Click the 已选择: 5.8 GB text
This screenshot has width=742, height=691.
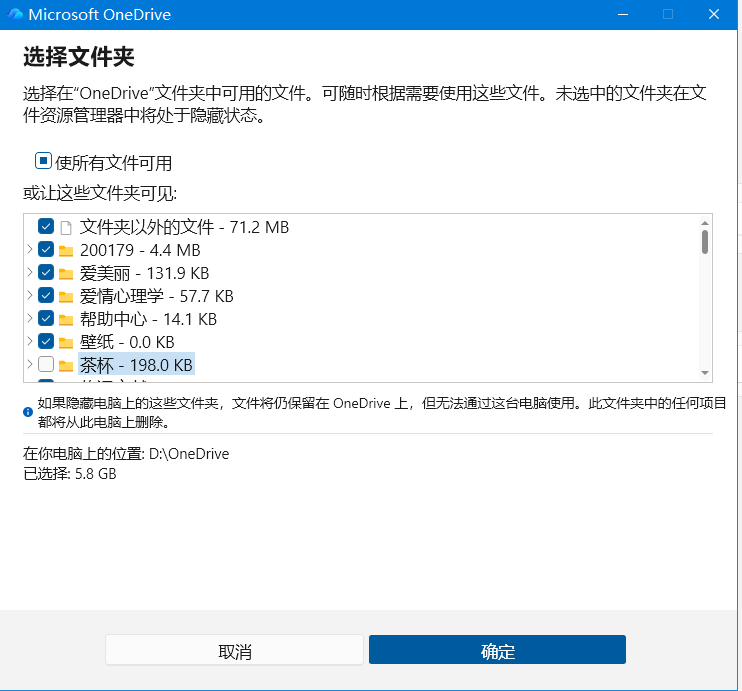coord(70,474)
